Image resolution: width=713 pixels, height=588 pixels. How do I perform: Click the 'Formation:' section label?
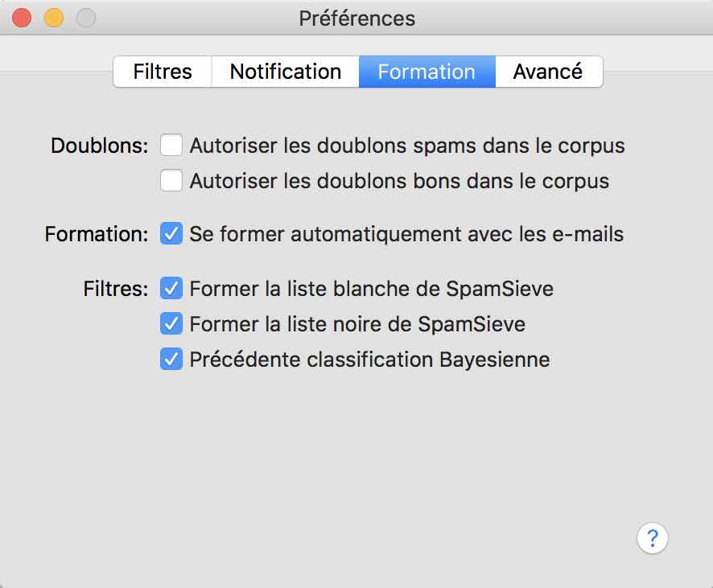tap(97, 234)
